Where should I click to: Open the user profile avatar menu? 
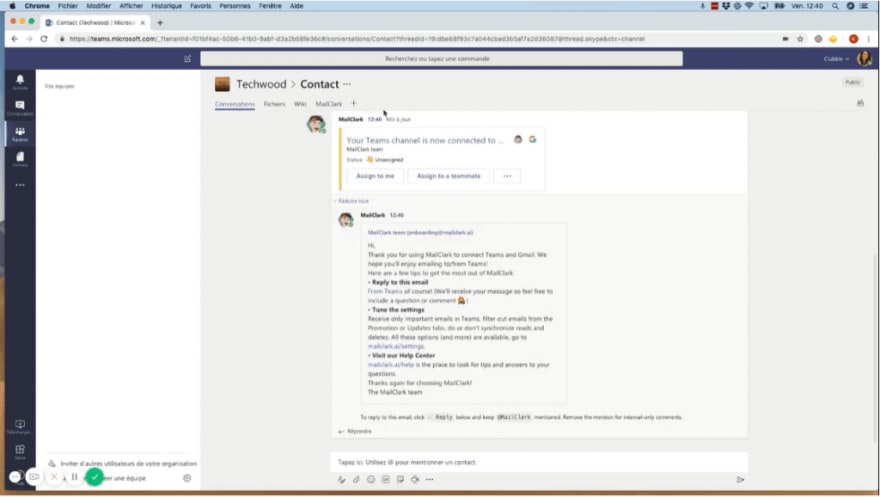point(864,58)
